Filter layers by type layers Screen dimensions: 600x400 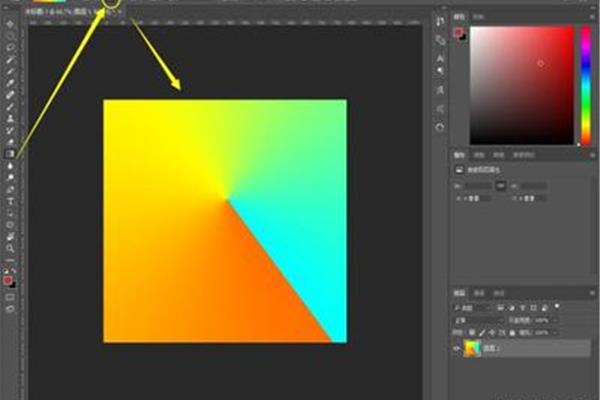pyautogui.click(x=523, y=307)
